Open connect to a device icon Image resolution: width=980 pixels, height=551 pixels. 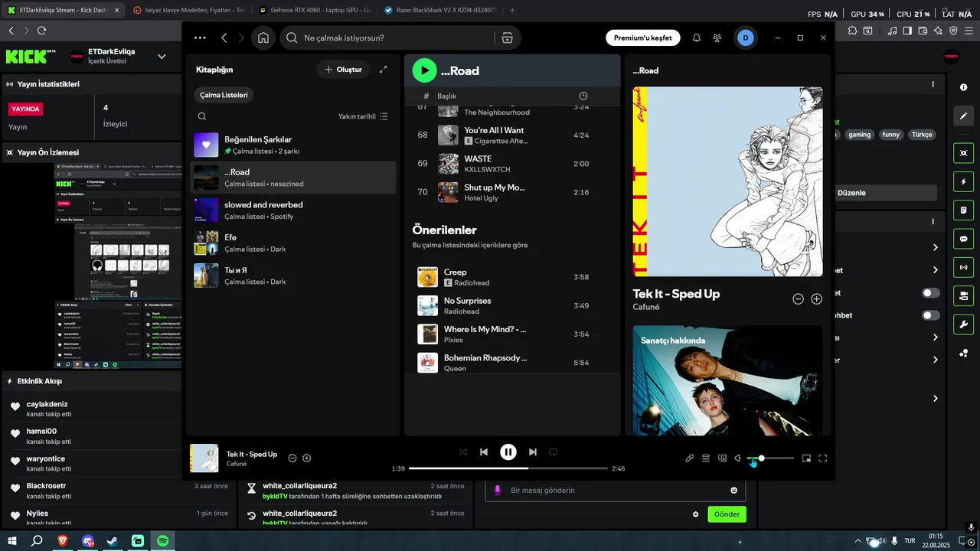(722, 458)
